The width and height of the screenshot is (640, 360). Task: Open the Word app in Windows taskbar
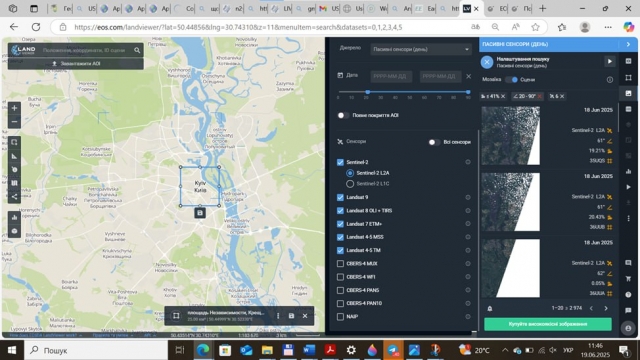coord(309,350)
